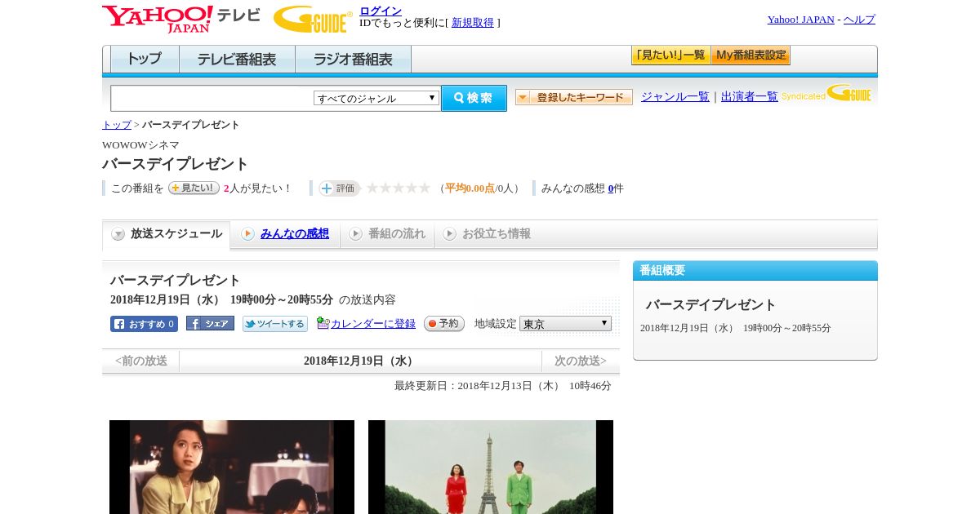The height and width of the screenshot is (514, 980).
Task: Click the 予約 record button
Action: [444, 323]
